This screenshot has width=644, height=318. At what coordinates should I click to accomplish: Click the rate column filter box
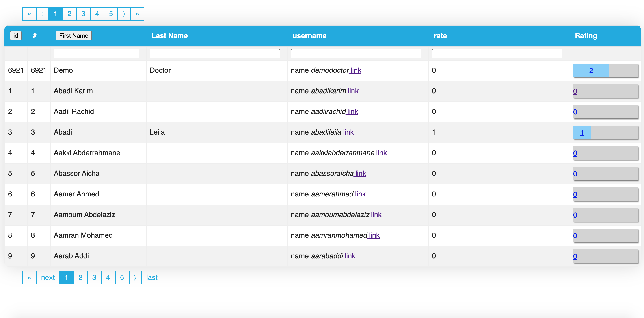(x=497, y=54)
